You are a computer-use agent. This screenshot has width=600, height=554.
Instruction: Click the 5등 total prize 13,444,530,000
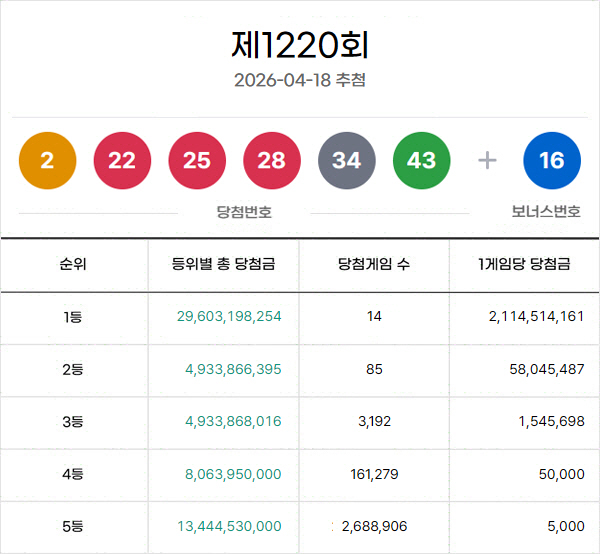(x=229, y=526)
